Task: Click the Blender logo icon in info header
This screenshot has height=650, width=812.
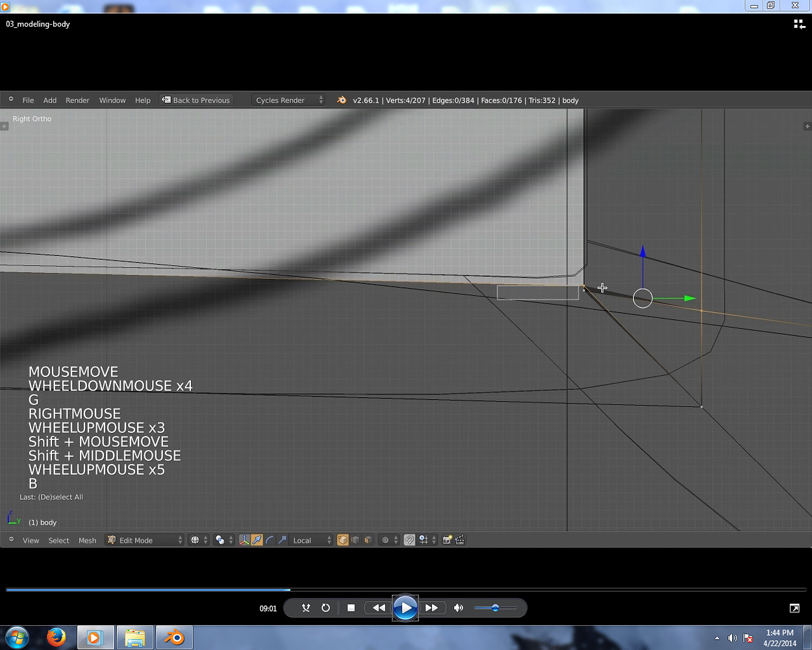Action: (x=342, y=100)
